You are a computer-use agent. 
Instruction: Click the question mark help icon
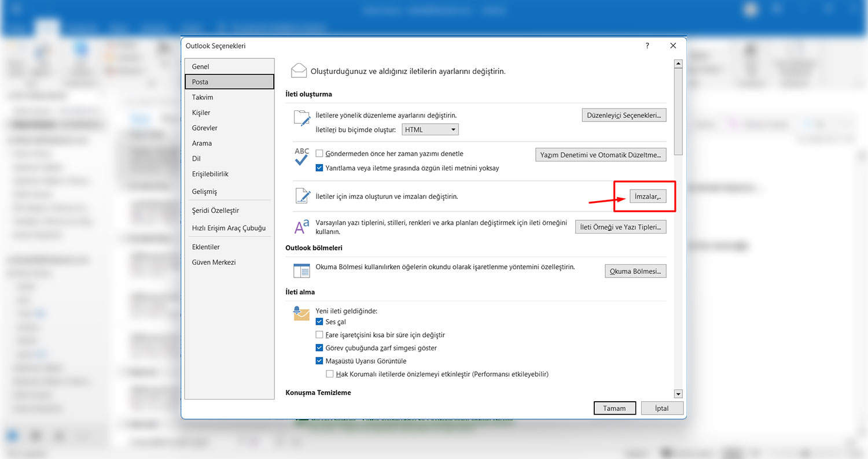648,46
